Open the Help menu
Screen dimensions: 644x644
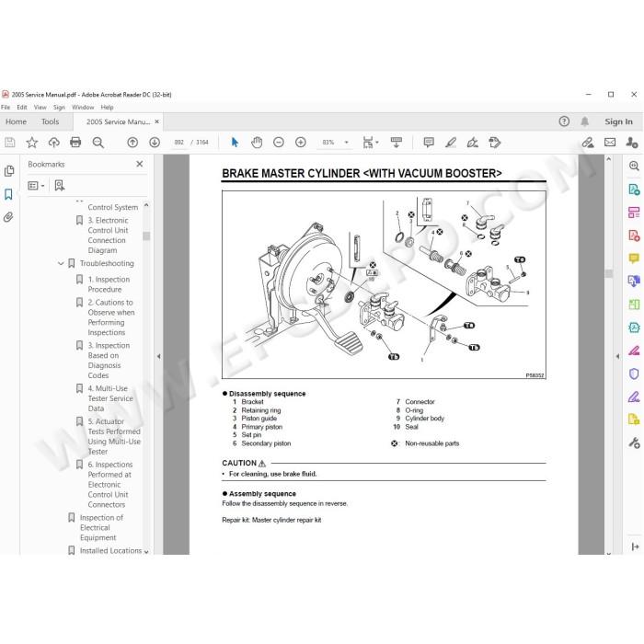tap(108, 108)
